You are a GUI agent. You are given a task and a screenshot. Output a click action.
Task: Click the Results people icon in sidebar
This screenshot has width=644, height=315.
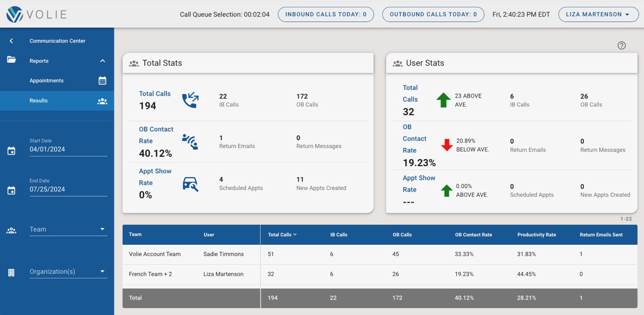tap(102, 101)
